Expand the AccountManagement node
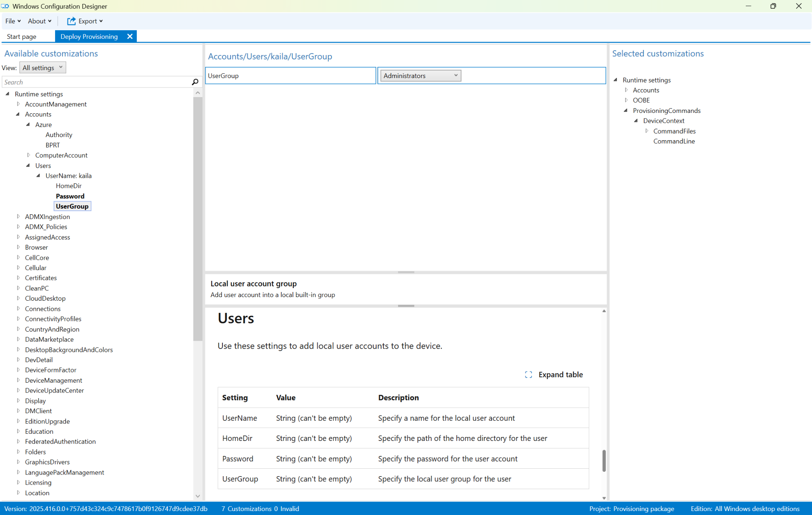Screen dimensions: 812x515 (x=18, y=104)
